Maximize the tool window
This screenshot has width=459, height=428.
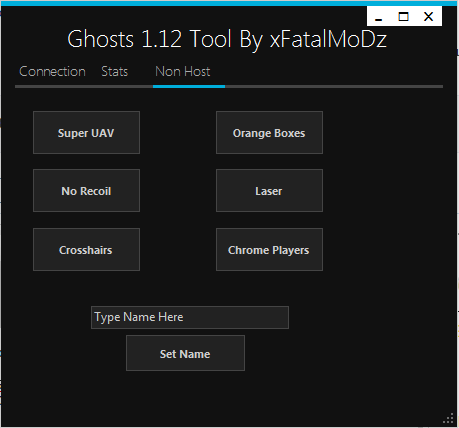click(403, 17)
